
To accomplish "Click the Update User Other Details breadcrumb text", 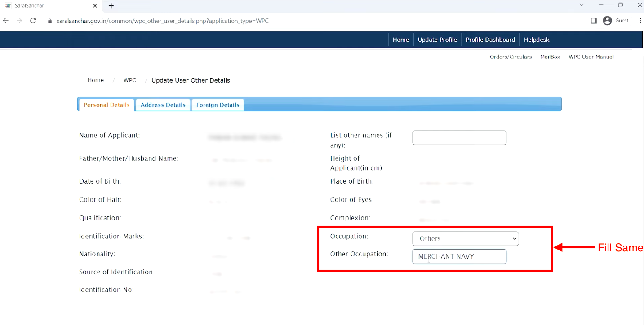I will [191, 80].
